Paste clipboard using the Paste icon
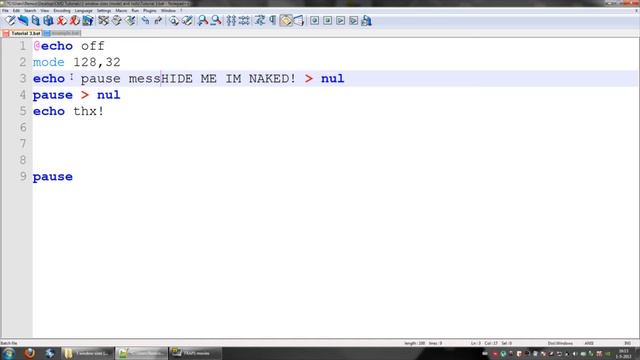640x360 pixels. tap(130, 20)
